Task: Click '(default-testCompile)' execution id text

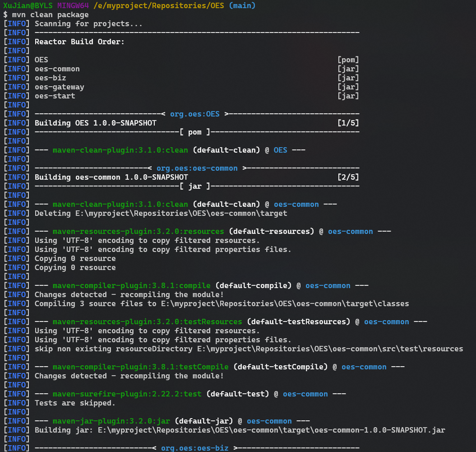Action: point(281,367)
